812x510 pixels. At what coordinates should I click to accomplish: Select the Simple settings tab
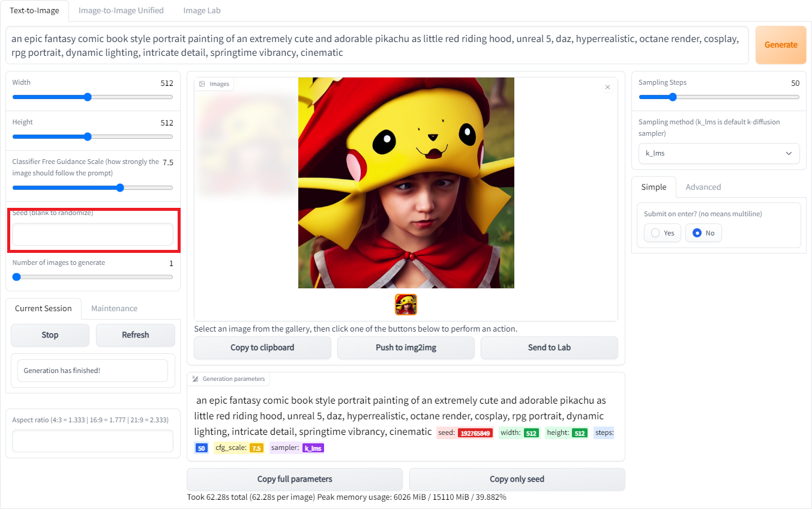pyautogui.click(x=654, y=187)
